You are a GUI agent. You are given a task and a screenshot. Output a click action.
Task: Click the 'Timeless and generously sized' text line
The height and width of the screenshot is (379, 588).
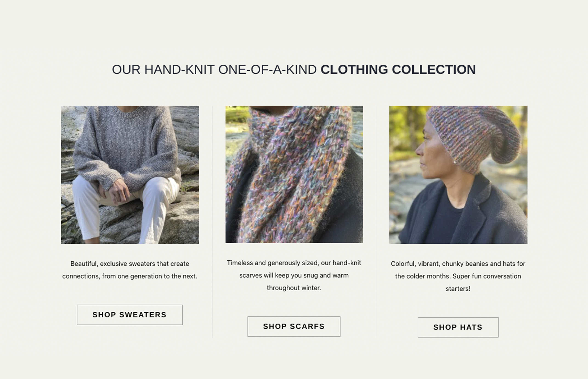294,263
